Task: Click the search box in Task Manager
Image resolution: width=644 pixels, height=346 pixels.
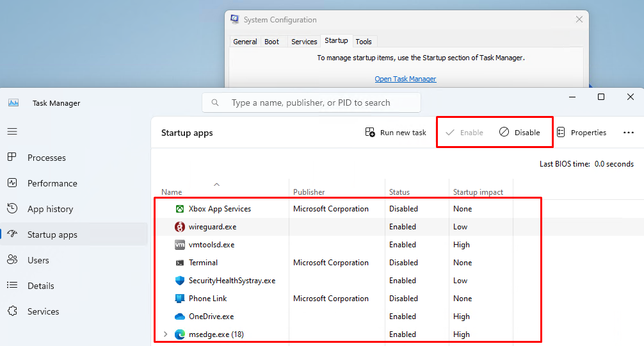Action: [x=311, y=103]
